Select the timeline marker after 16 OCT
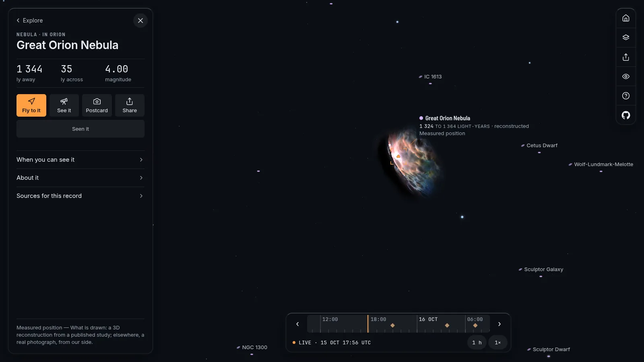This screenshot has width=644, height=362. [447, 325]
